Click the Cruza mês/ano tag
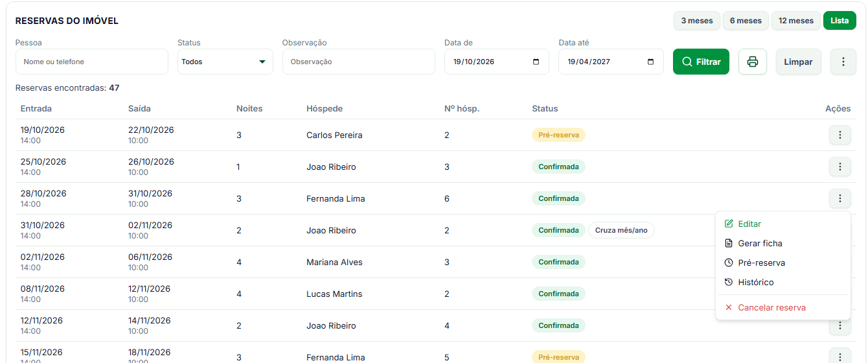 (x=621, y=230)
